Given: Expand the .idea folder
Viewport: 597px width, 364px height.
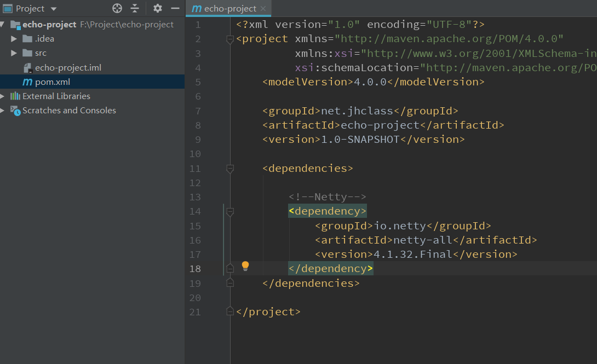Looking at the screenshot, I should (x=14, y=39).
